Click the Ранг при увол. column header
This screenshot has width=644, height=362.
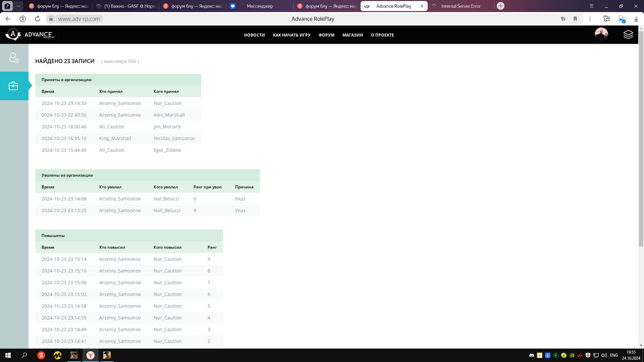coord(208,187)
